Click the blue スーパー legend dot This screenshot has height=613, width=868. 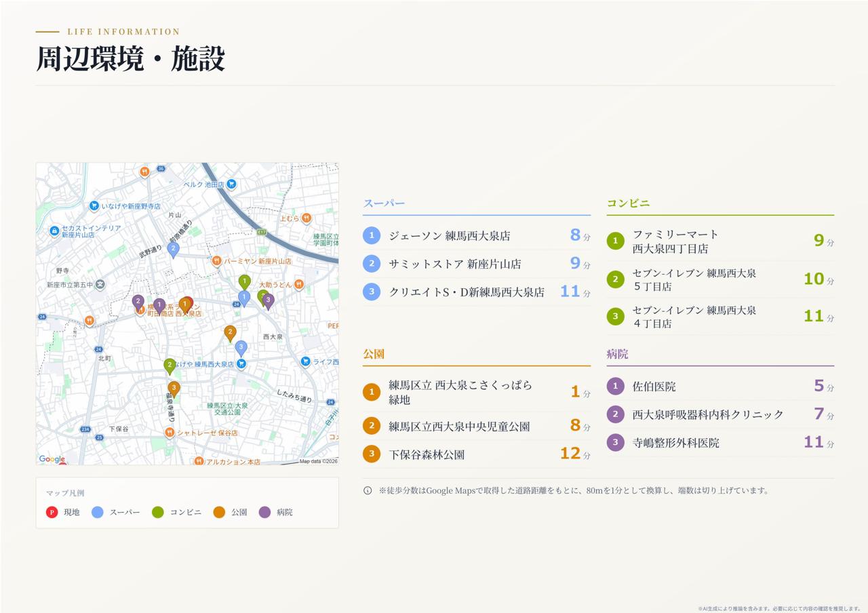(98, 512)
